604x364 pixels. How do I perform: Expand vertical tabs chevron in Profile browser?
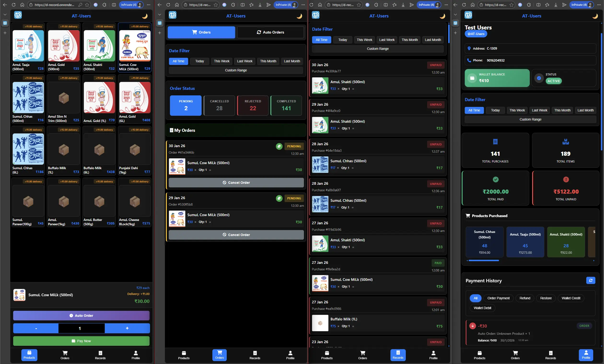455,15
